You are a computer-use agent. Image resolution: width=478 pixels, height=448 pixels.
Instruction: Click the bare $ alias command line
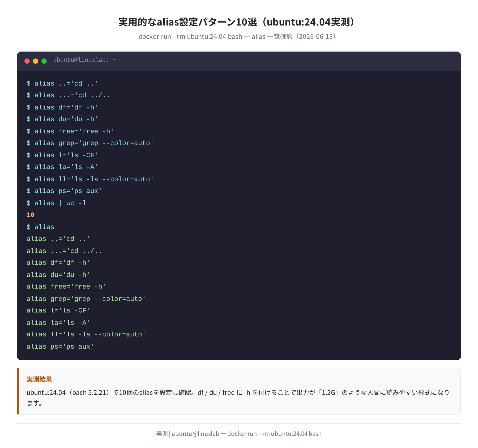click(x=40, y=227)
